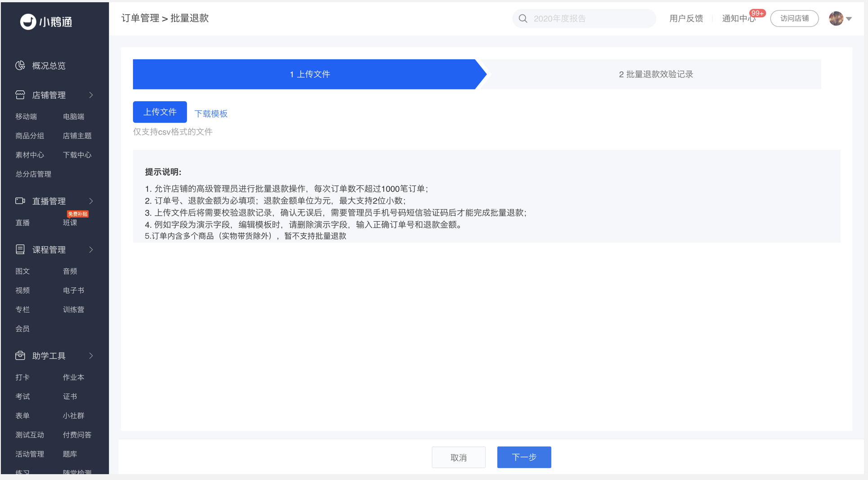Screen dimensions: 868x480
Task: Open 考试 menu item
Action: [22, 397]
